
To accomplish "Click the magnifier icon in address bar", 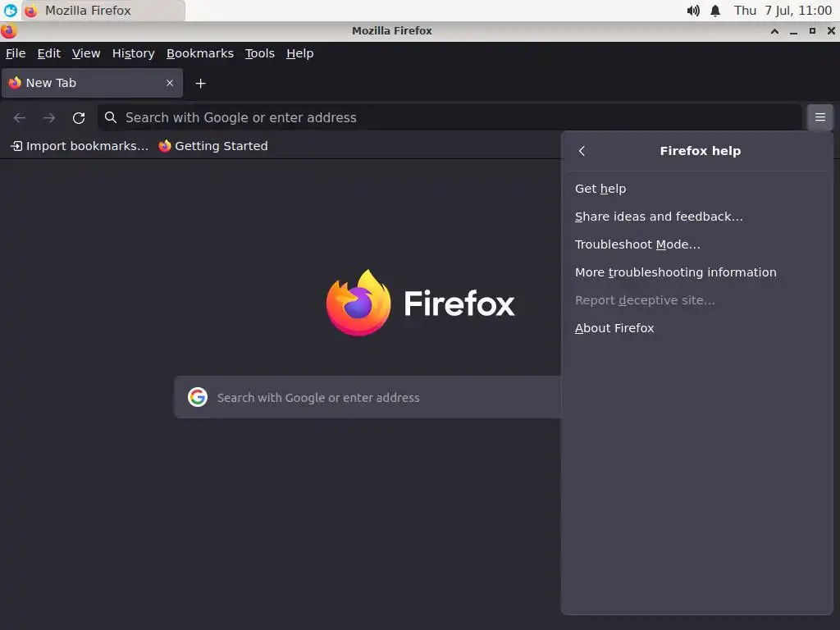I will (x=111, y=117).
